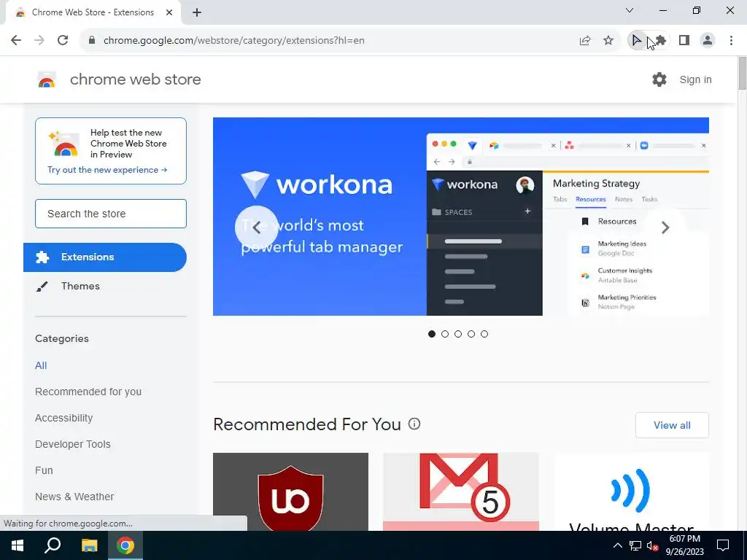Viewport: 747px width, 560px height.
Task: Open network status tray icon
Action: click(635, 545)
